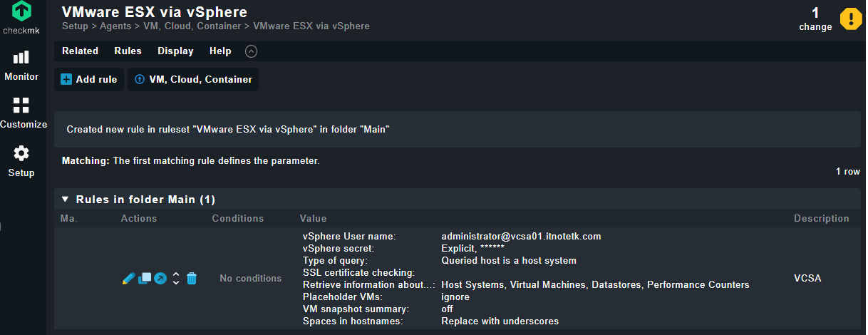Click the checkmk logo icon
This screenshot has width=868, height=335.
point(22,11)
